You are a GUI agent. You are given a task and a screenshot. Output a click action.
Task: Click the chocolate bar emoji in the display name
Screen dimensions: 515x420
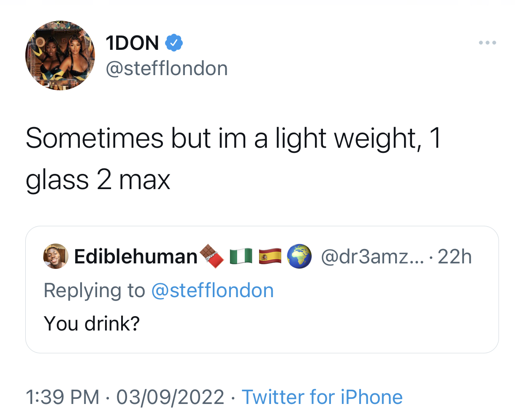pyautogui.click(x=212, y=256)
